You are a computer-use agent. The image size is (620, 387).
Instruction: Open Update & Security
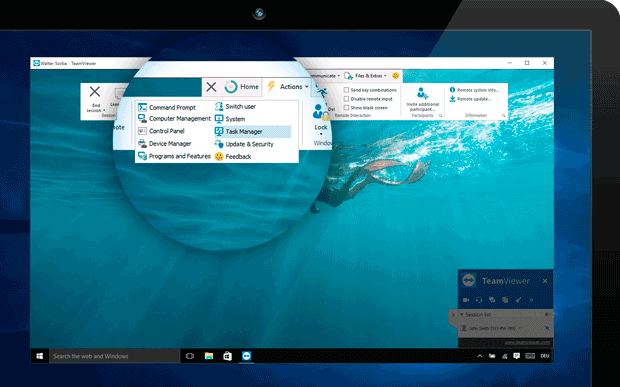click(244, 144)
